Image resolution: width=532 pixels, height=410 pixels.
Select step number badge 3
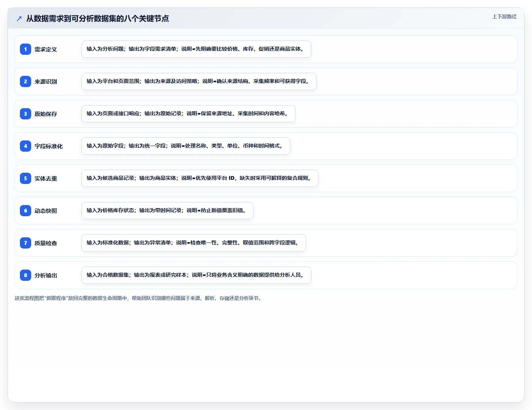coord(26,114)
